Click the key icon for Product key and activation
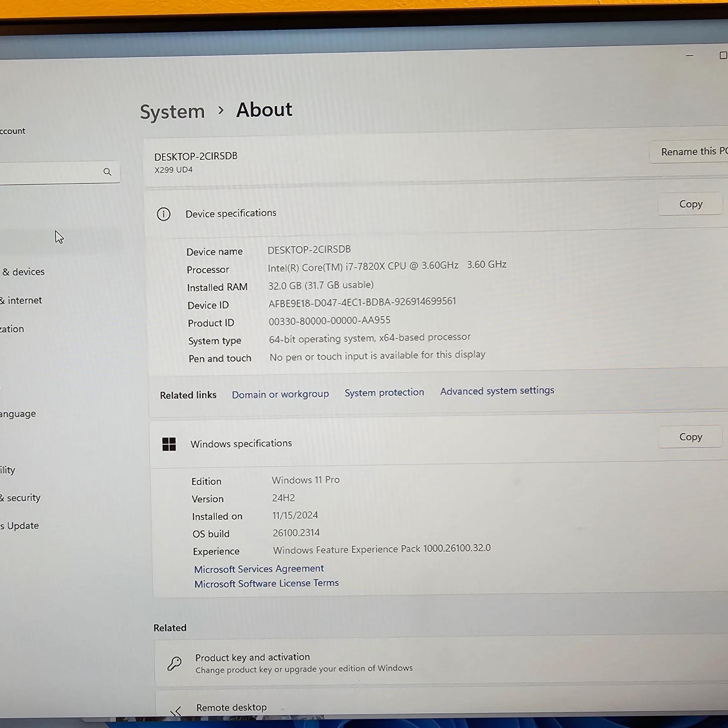Image resolution: width=728 pixels, height=728 pixels. [x=175, y=663]
